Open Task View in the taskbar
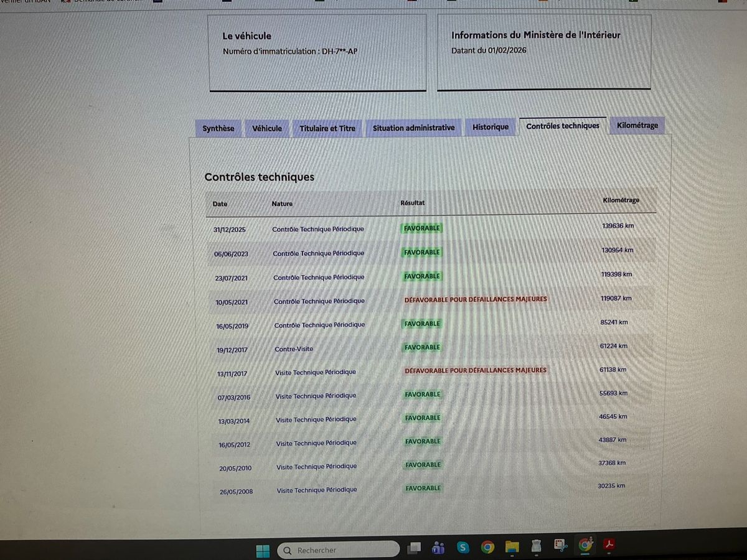The width and height of the screenshot is (747, 560). tap(414, 548)
